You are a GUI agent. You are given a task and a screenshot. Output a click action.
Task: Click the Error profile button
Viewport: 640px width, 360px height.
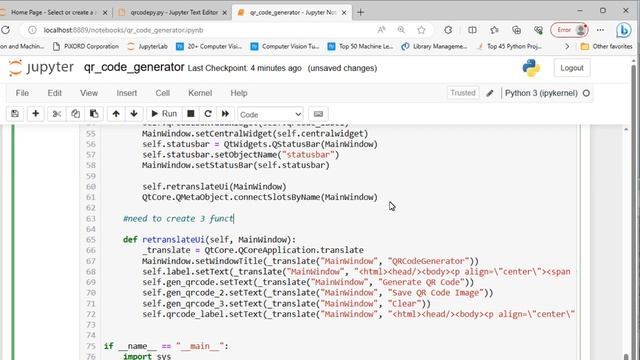tap(569, 30)
